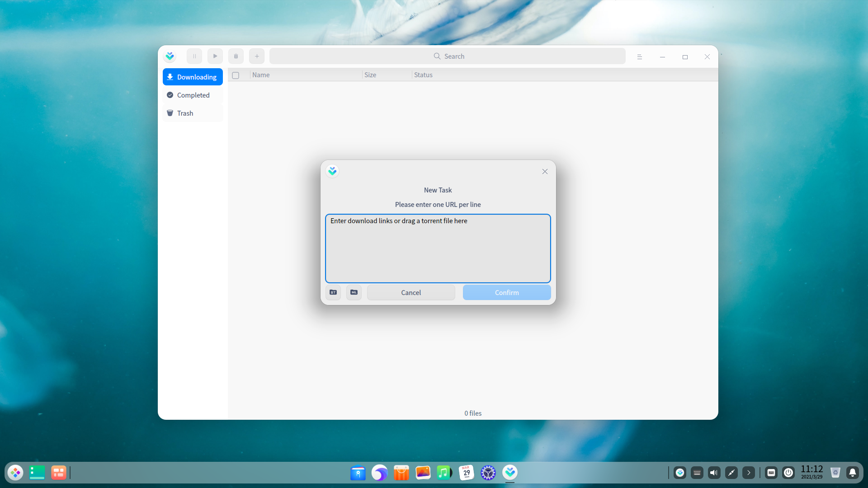Screen dimensions: 868x488
Task: Open the Trash list in sidebar
Action: click(x=193, y=113)
